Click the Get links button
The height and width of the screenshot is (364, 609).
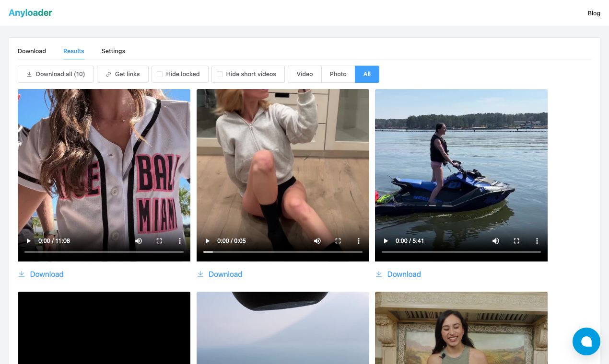click(123, 74)
